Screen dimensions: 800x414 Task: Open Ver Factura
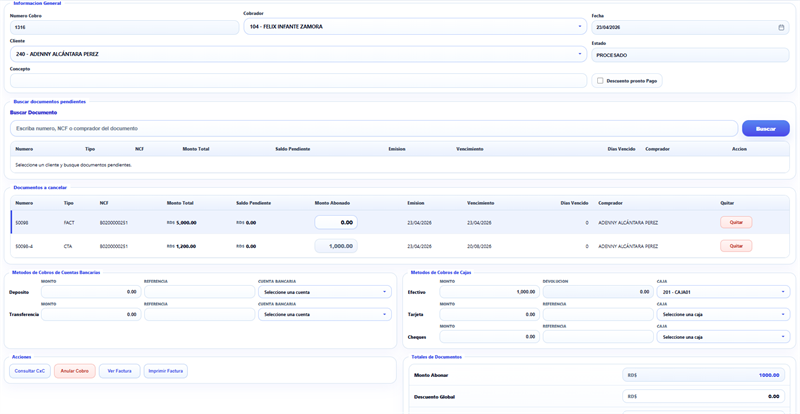click(119, 371)
